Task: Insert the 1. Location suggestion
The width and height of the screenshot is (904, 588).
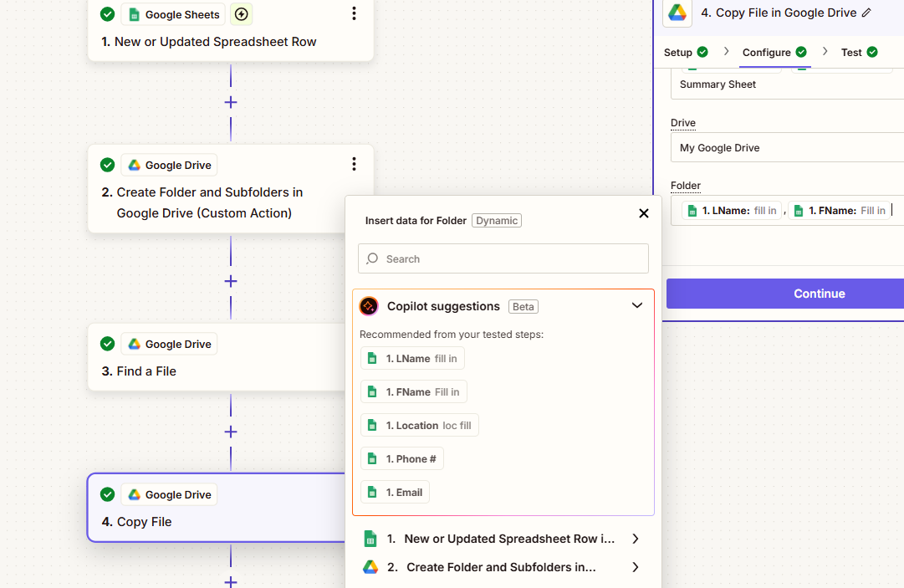Action: [x=419, y=426]
